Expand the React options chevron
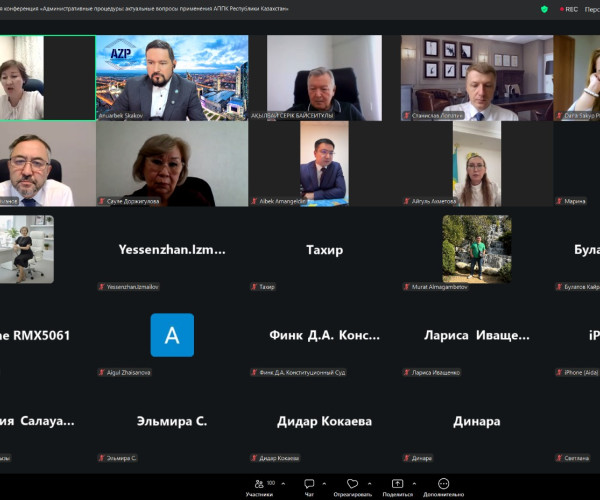 tap(369, 484)
